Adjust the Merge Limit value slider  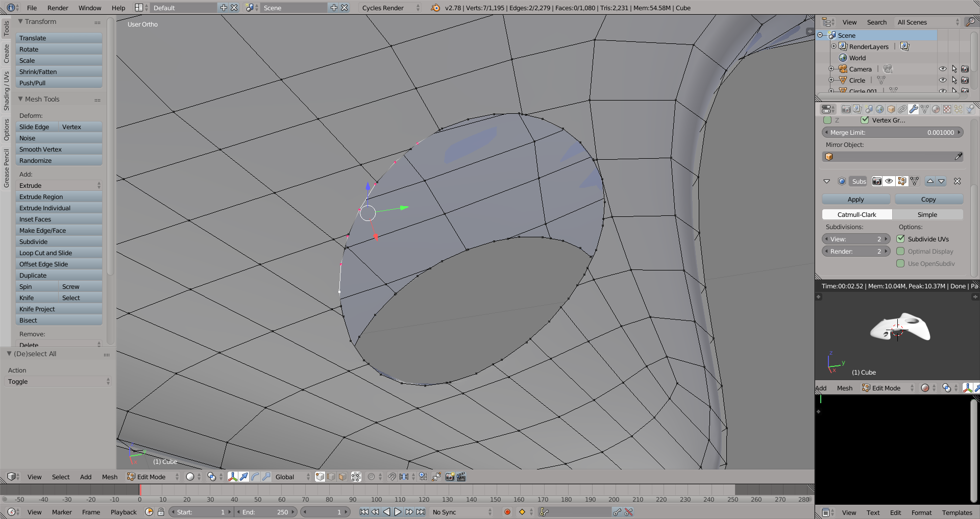click(x=892, y=132)
